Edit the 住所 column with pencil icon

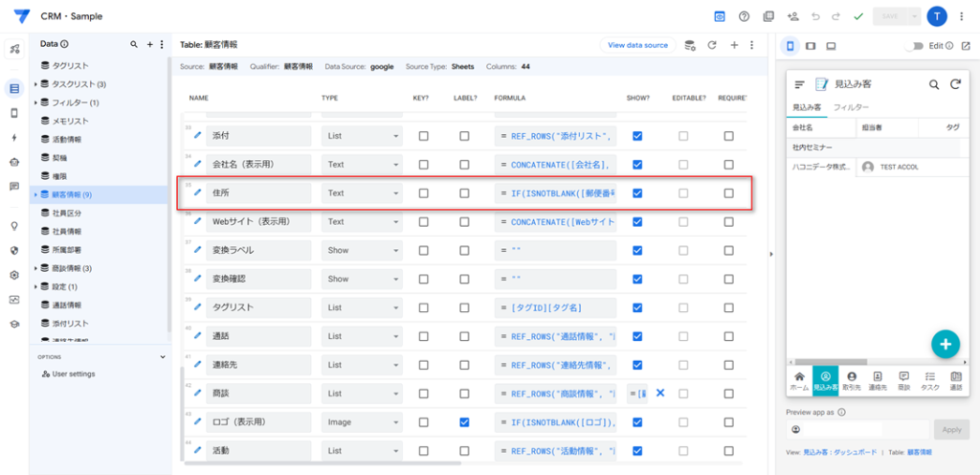[x=198, y=193]
